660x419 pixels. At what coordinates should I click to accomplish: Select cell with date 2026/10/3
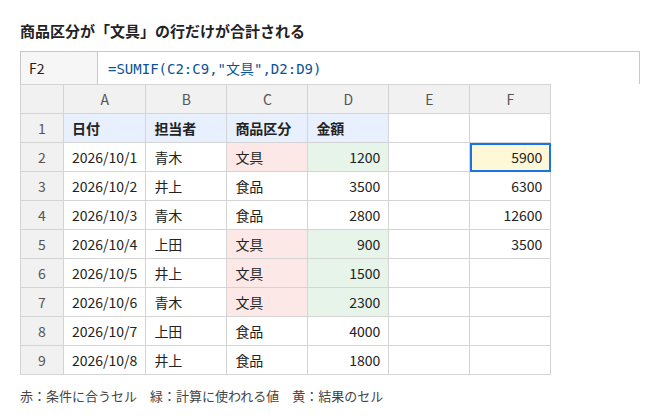coord(104,216)
